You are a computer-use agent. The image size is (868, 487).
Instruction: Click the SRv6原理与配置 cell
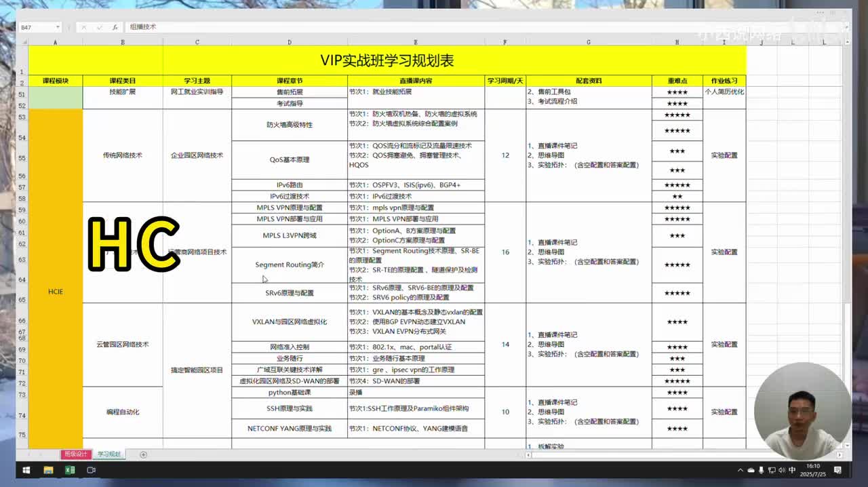[x=290, y=293]
